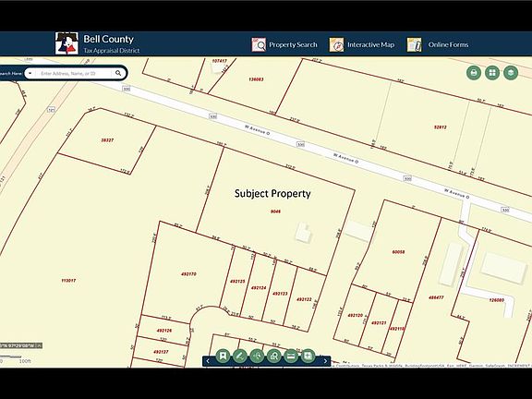
Task: Show more tools with the right chevron
Action: [x=325, y=361]
